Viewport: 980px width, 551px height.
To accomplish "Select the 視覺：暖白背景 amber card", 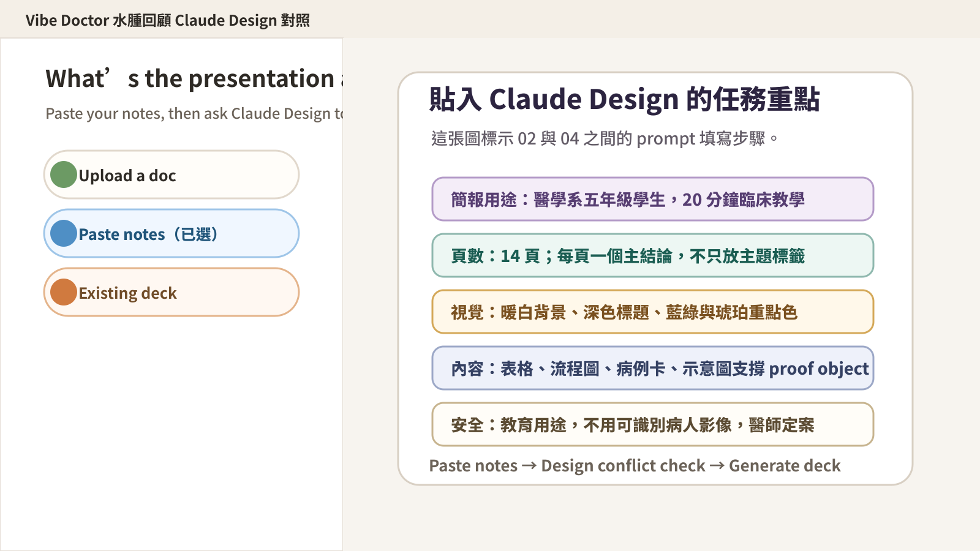I will coord(653,312).
